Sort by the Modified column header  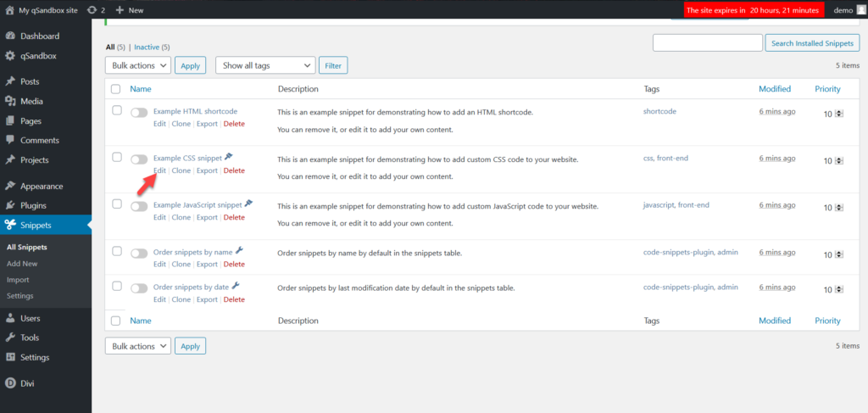click(x=775, y=88)
